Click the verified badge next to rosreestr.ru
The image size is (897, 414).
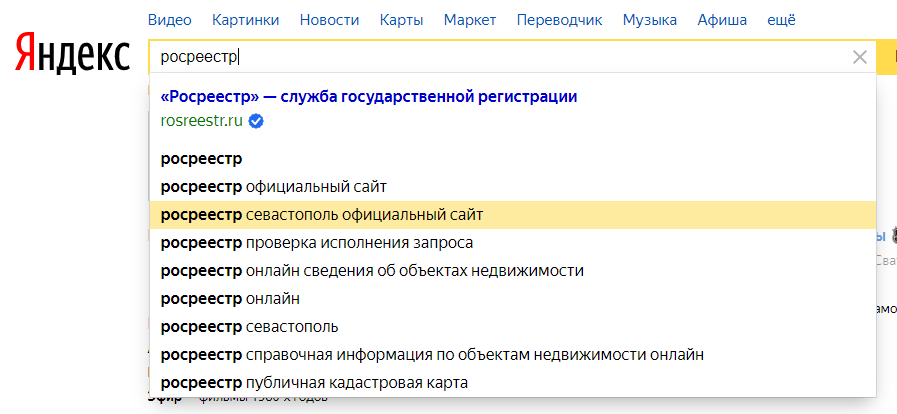256,121
